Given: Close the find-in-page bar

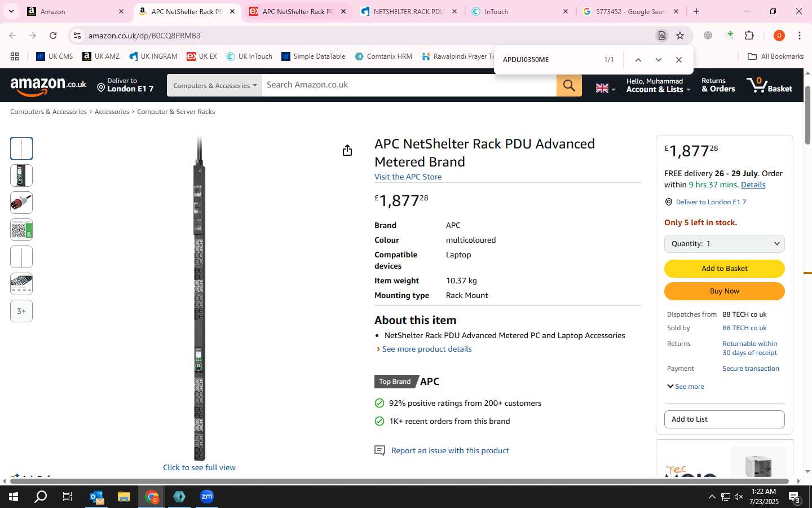Looking at the screenshot, I should pyautogui.click(x=679, y=60).
